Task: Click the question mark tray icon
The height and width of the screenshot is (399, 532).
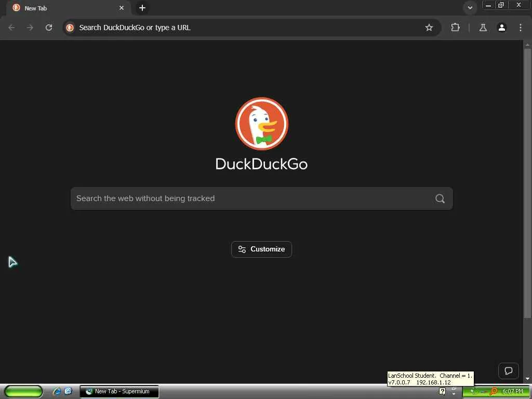Action: coord(443,391)
